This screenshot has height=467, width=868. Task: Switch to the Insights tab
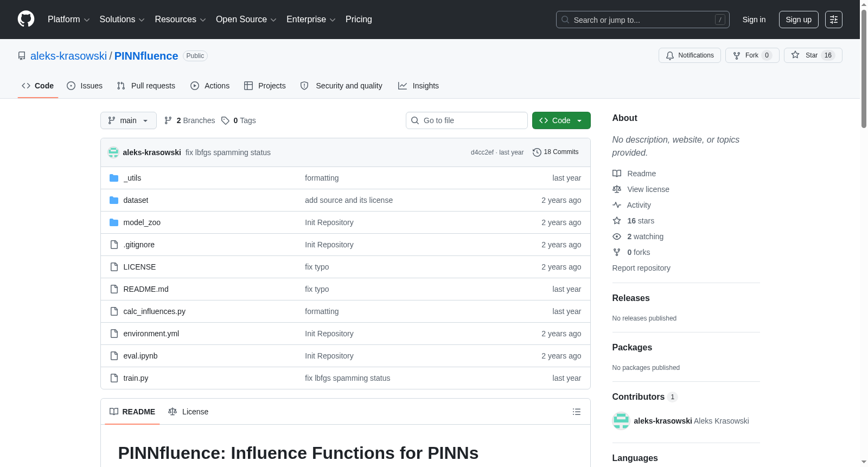pos(418,86)
